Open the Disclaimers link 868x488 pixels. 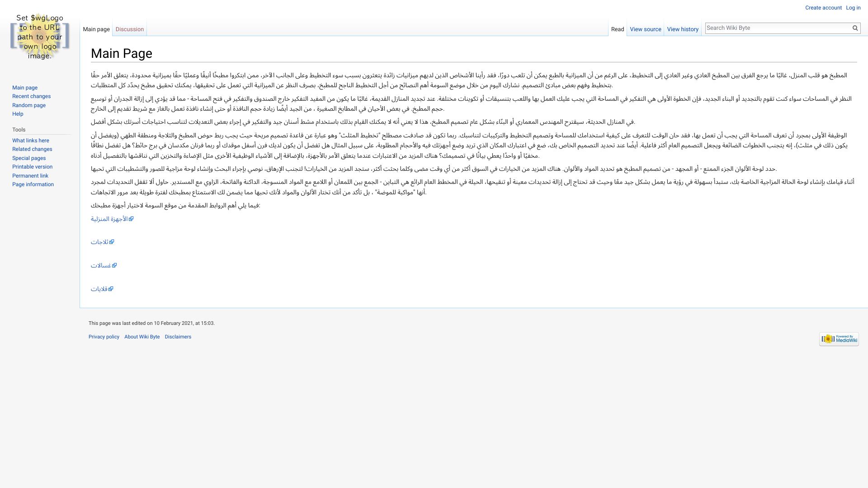click(x=178, y=337)
